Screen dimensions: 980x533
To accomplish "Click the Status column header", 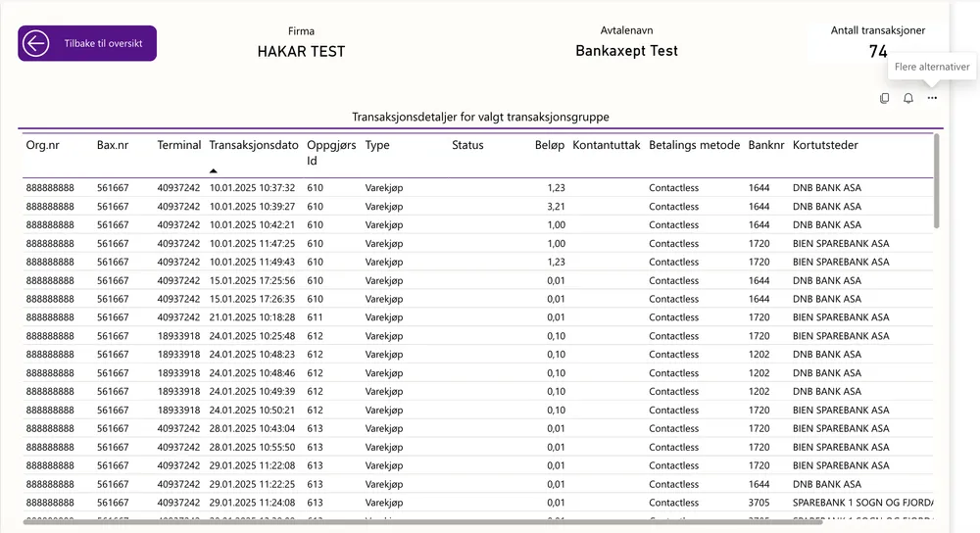I will click(467, 145).
